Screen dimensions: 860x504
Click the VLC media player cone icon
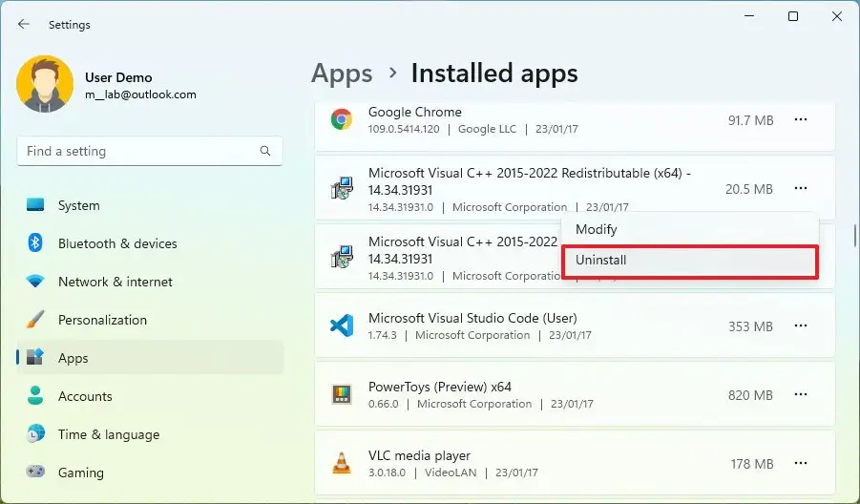(x=341, y=463)
